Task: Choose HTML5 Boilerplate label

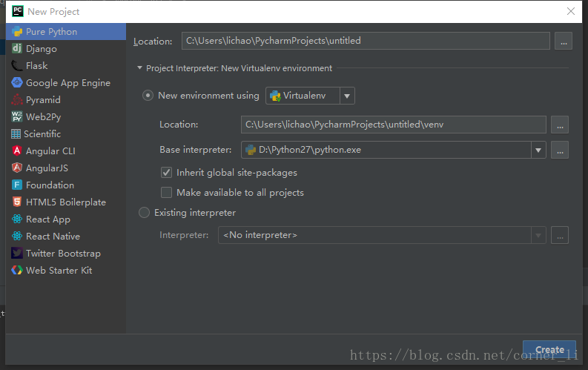Action: coord(66,202)
